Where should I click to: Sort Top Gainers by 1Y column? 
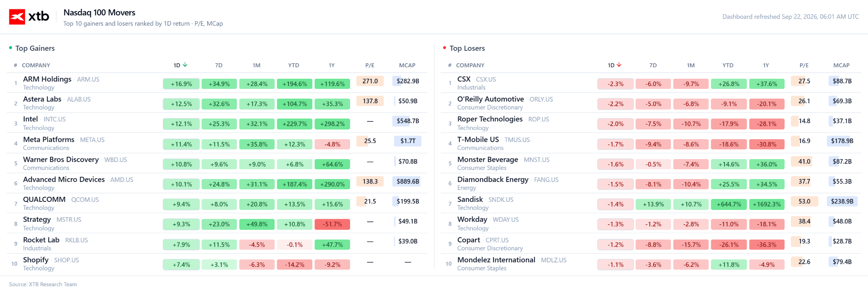coord(332,65)
